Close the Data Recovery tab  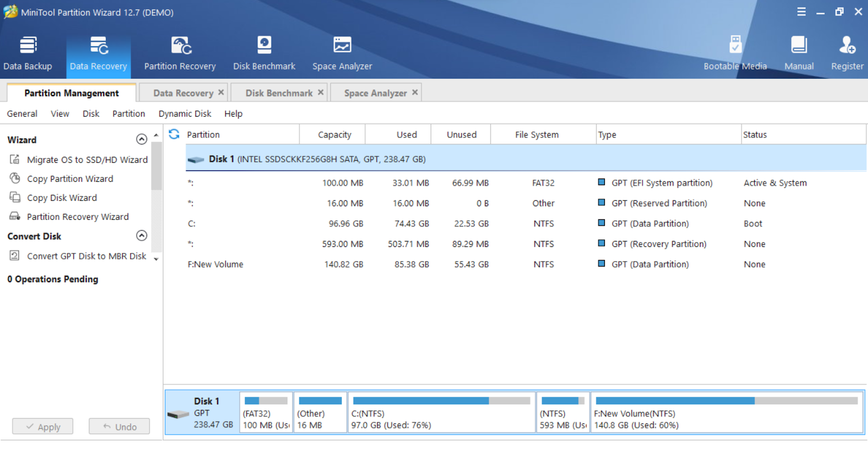(221, 92)
